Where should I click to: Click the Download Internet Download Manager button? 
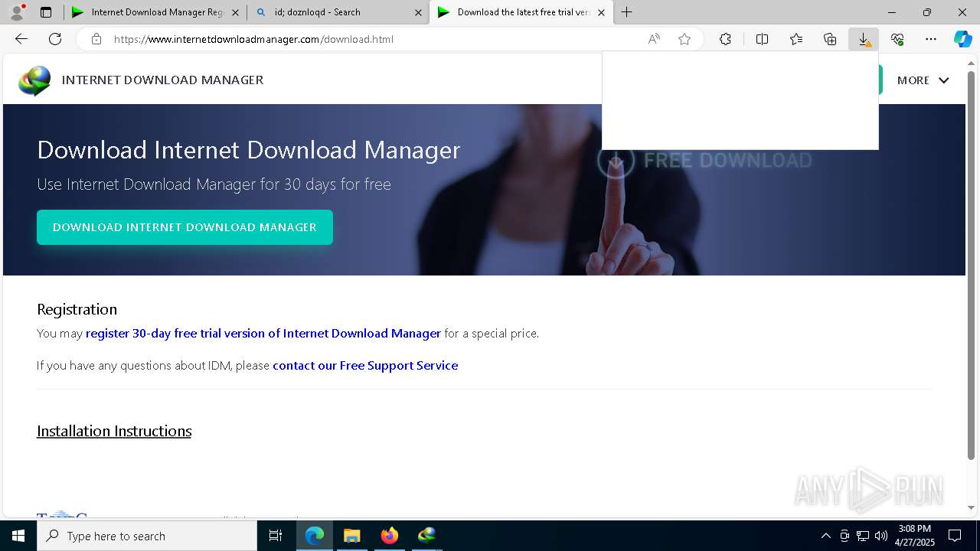[185, 227]
